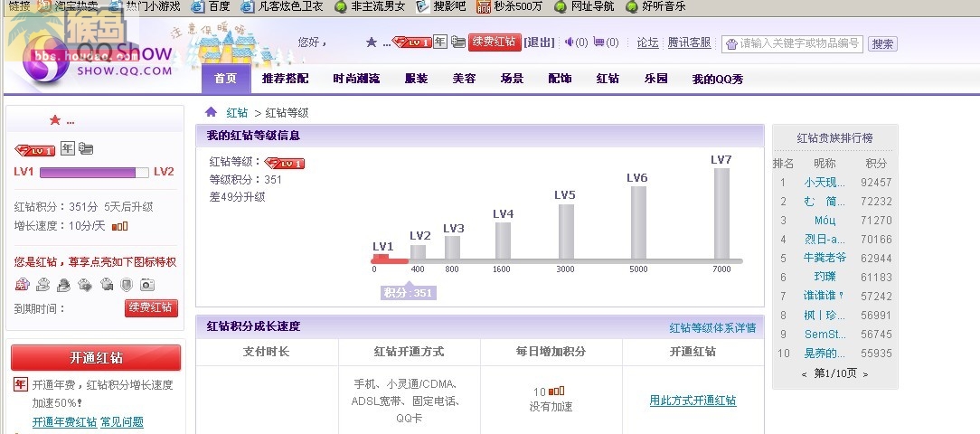
Task: Click the first privilege icon (免 shirt)
Action: (x=22, y=285)
